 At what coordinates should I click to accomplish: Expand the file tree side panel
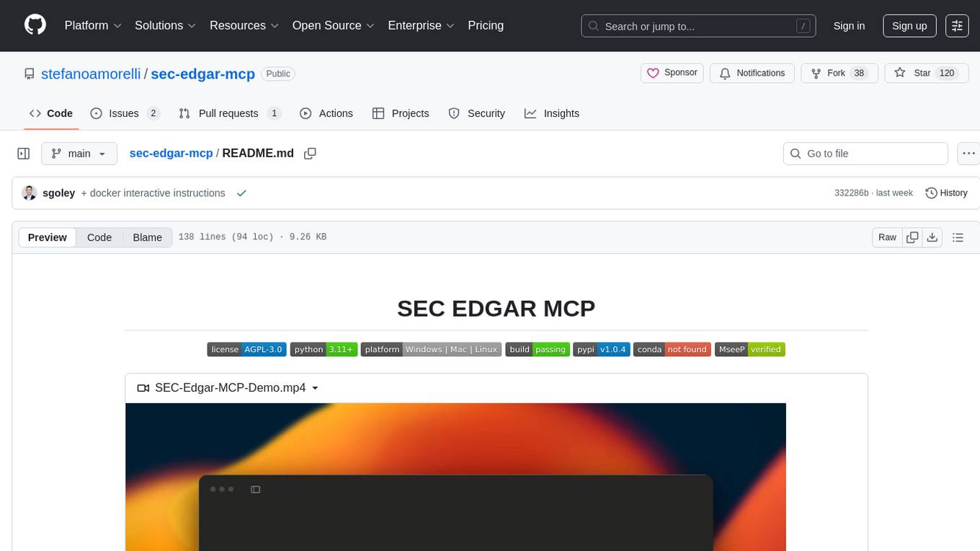coord(24,154)
